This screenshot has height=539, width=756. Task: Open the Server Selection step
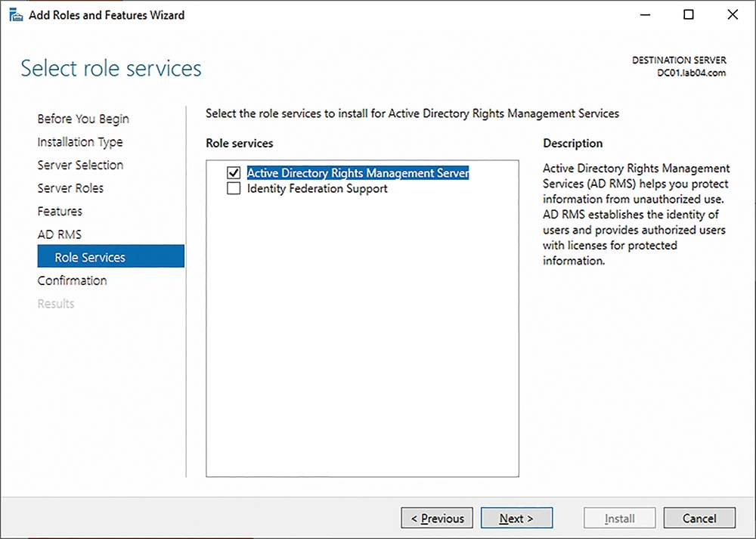coord(81,165)
